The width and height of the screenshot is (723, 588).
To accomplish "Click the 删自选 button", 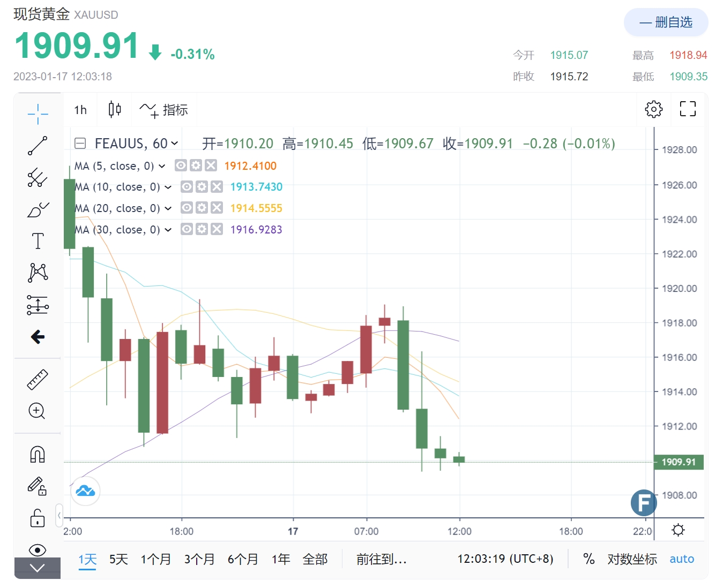I will pos(666,22).
